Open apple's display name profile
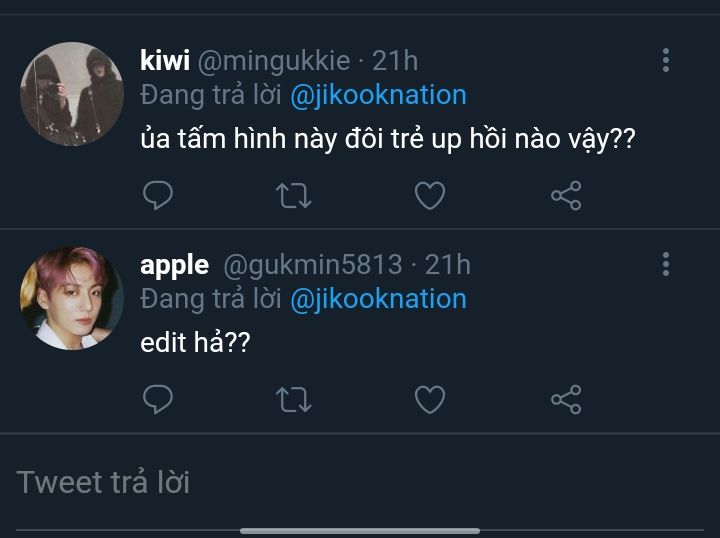The width and height of the screenshot is (720, 538). coord(174,265)
